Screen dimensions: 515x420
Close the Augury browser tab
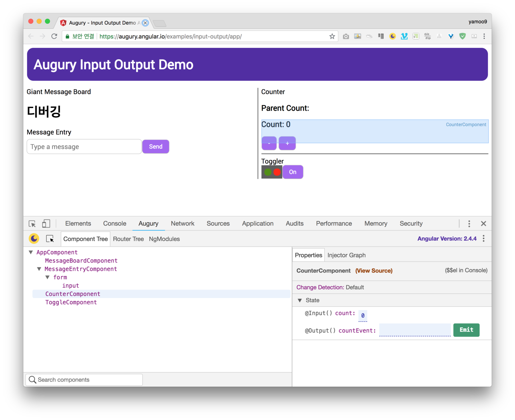click(145, 23)
